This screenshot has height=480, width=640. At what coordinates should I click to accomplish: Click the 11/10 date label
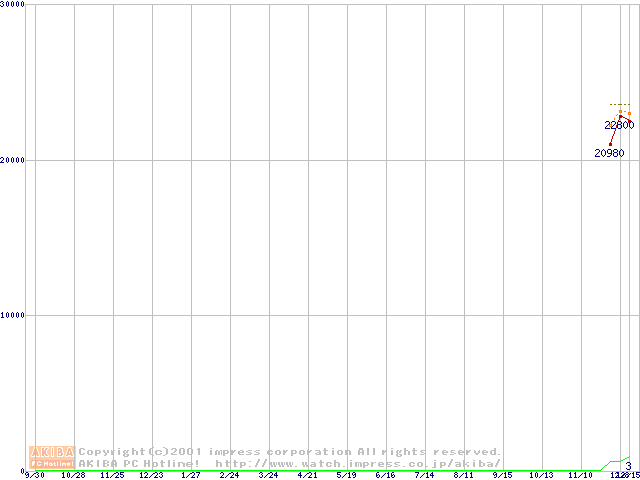coord(580,475)
